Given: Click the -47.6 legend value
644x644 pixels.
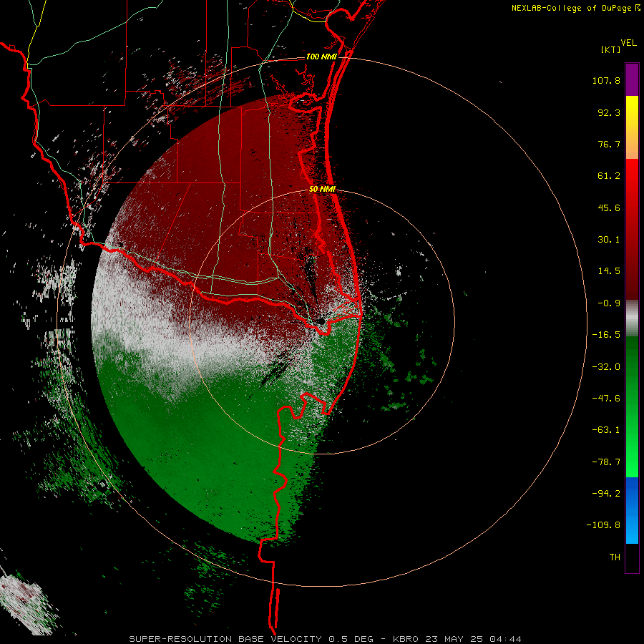Looking at the screenshot, I should [606, 399].
